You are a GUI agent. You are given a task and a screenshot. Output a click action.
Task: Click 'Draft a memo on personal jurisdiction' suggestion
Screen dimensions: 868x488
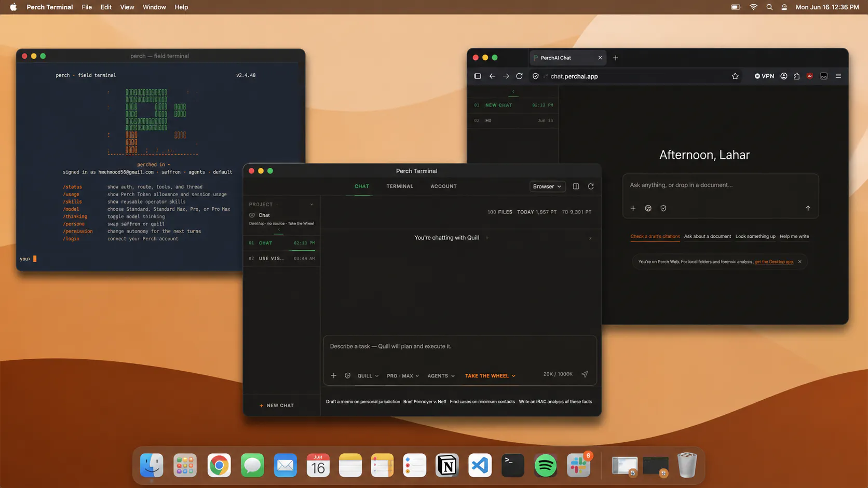(x=363, y=402)
